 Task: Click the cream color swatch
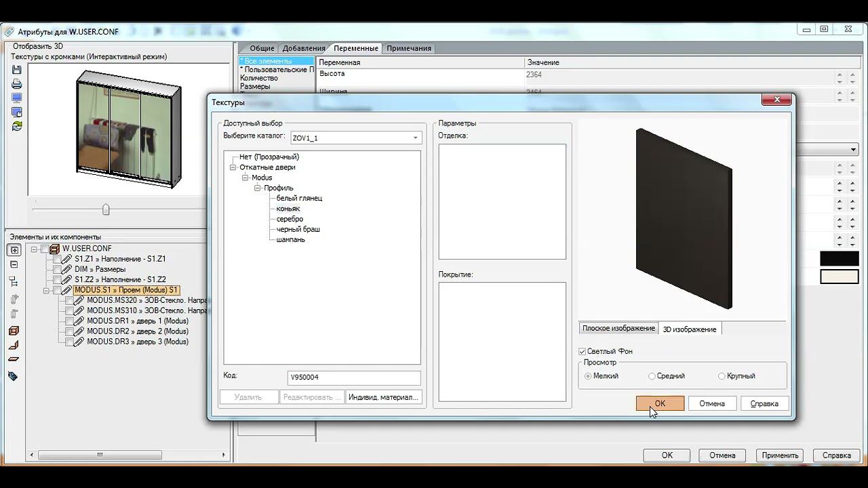(840, 277)
